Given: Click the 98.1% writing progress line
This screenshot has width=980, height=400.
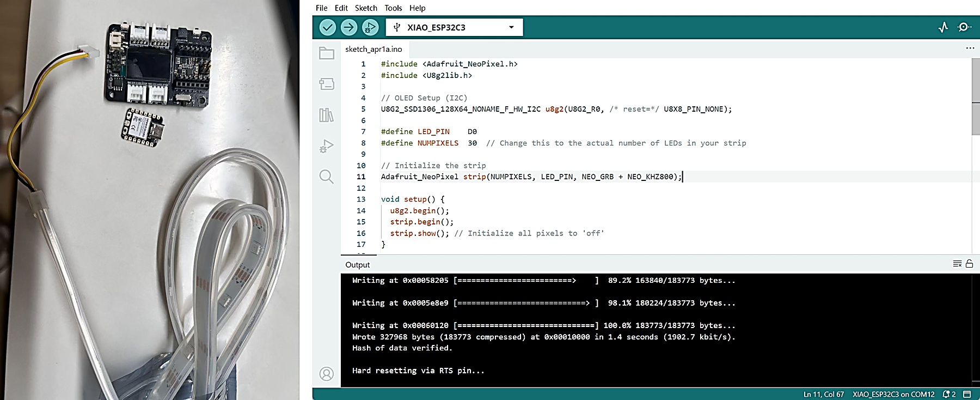Looking at the screenshot, I should click(x=544, y=303).
